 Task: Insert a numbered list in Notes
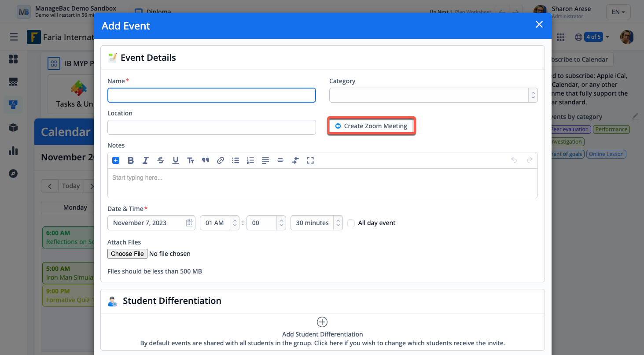click(250, 160)
